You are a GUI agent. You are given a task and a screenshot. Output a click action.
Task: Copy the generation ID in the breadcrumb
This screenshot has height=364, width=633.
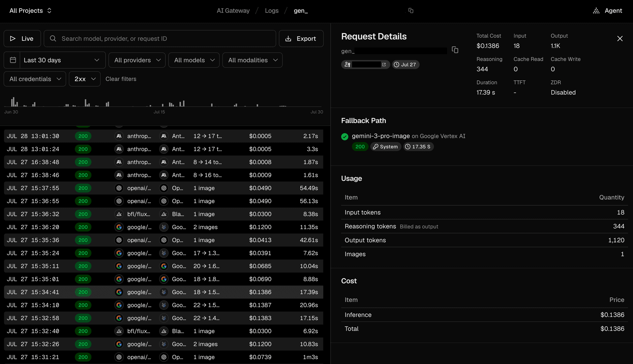[x=411, y=11]
